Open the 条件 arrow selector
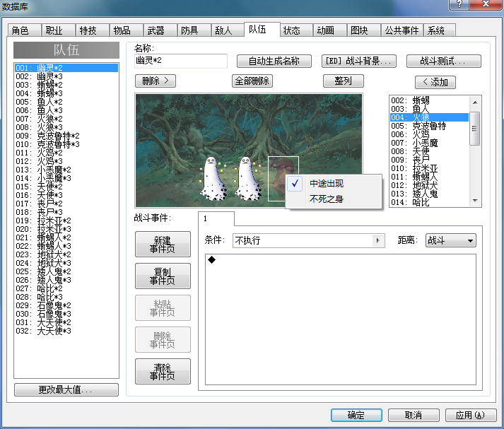The image size is (504, 429). [x=377, y=240]
